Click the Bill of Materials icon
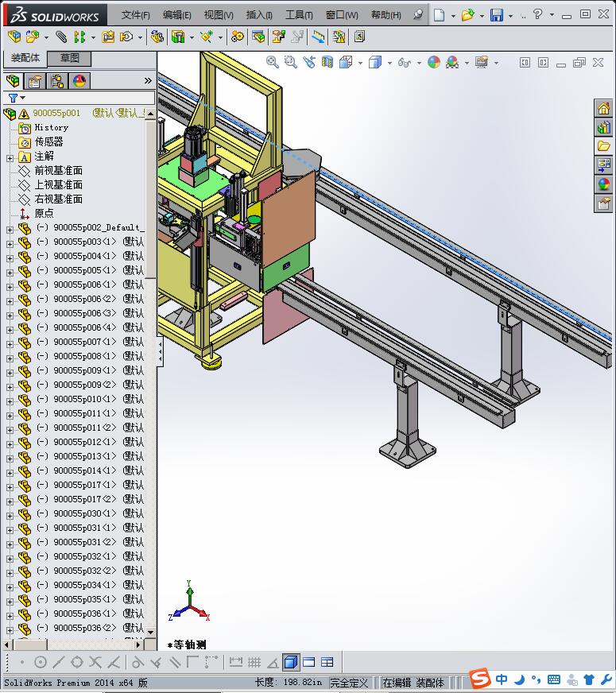This screenshot has height=693, width=616. pyautogui.click(x=258, y=37)
